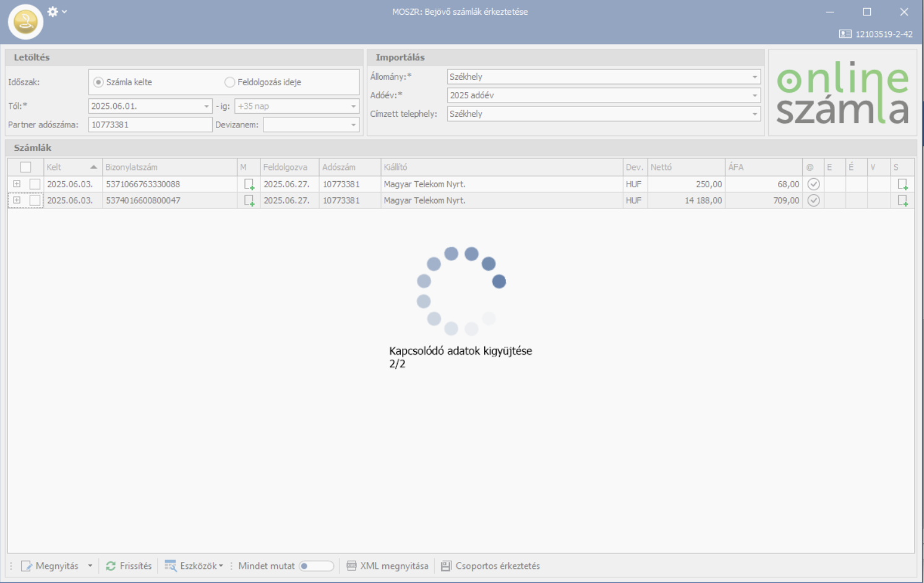The height and width of the screenshot is (583, 924).
Task: Click the XML megnyitása icon
Action: (x=351, y=566)
